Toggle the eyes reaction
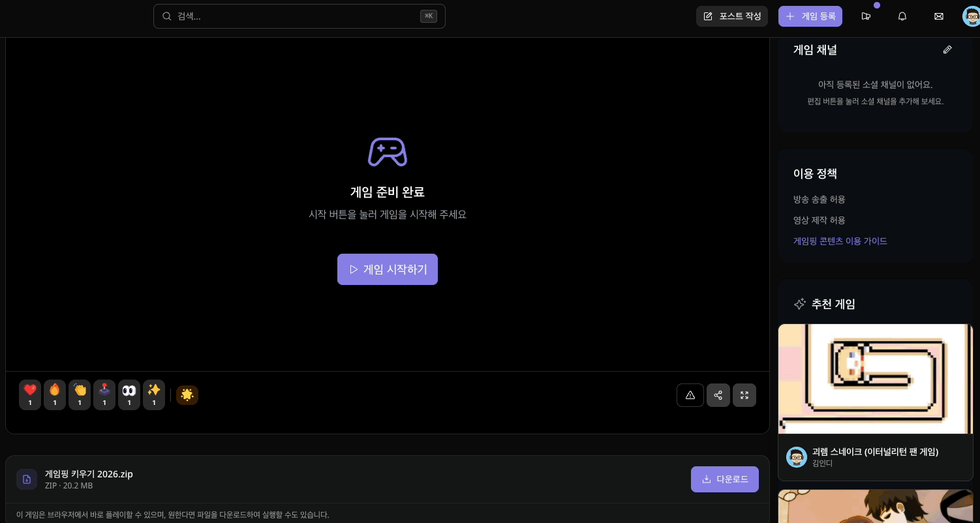Viewport: 980px width, 523px height. [129, 395]
